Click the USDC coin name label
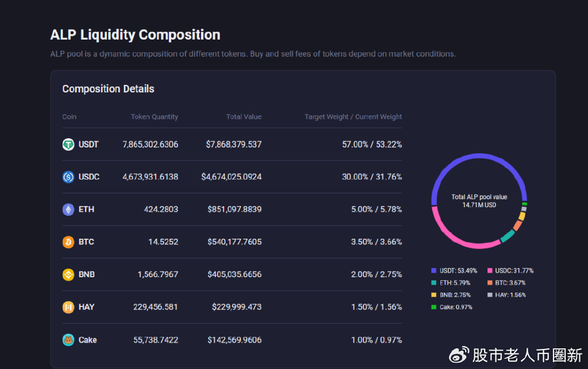The image size is (588, 369). pyautogui.click(x=89, y=177)
